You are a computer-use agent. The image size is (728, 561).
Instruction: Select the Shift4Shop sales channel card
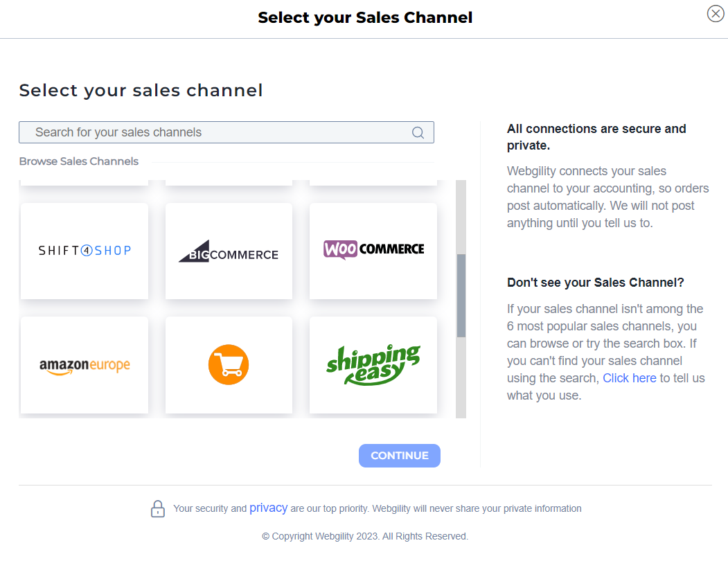(x=85, y=251)
